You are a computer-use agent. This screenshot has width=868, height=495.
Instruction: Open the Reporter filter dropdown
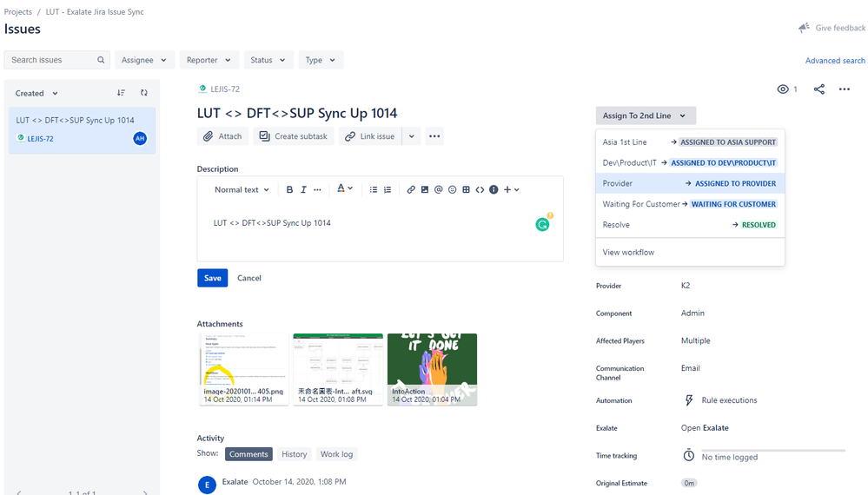[209, 60]
